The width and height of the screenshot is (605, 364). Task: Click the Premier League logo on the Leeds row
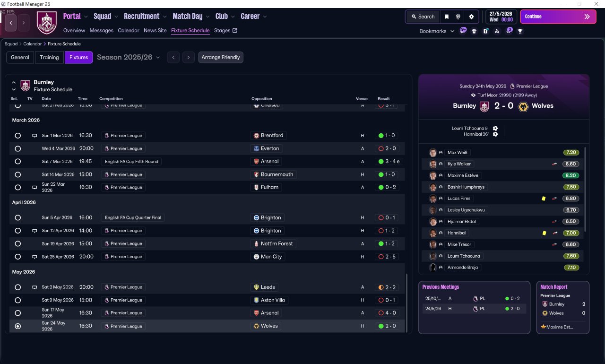coord(107,287)
